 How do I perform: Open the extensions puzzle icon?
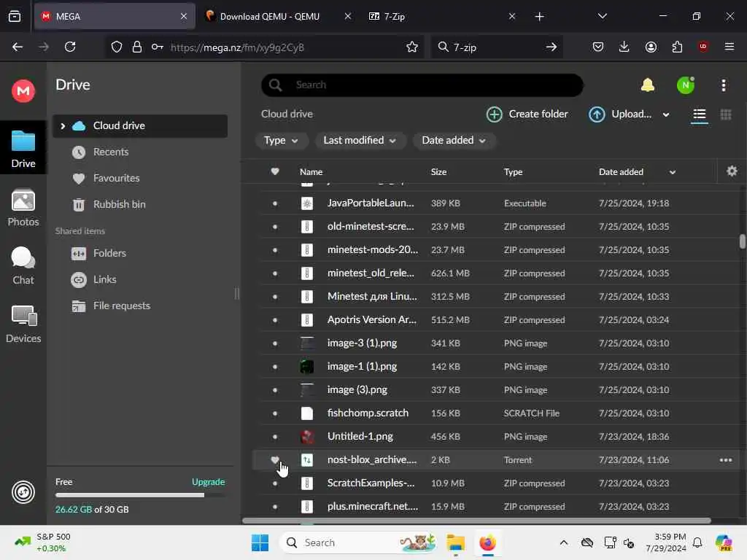click(x=676, y=47)
